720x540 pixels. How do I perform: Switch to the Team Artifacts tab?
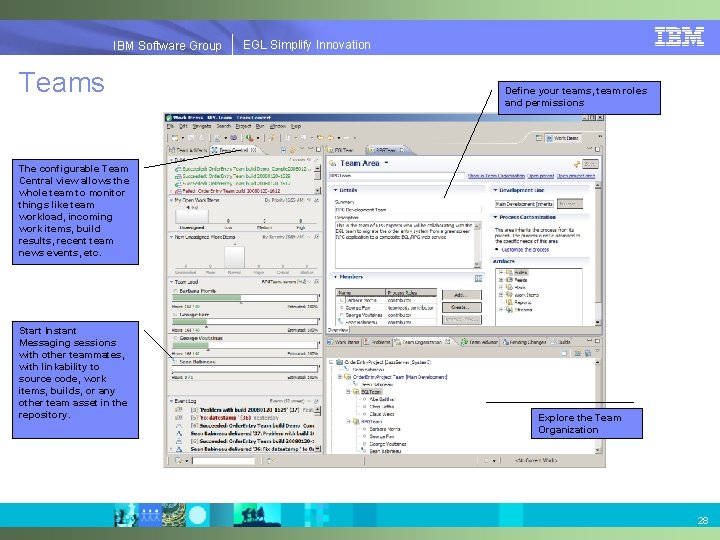coord(188,150)
